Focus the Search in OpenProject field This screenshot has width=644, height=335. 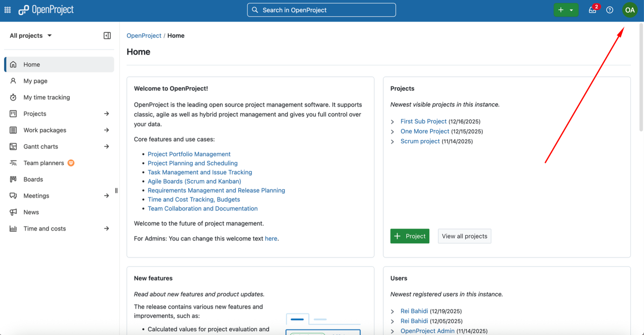(x=321, y=10)
